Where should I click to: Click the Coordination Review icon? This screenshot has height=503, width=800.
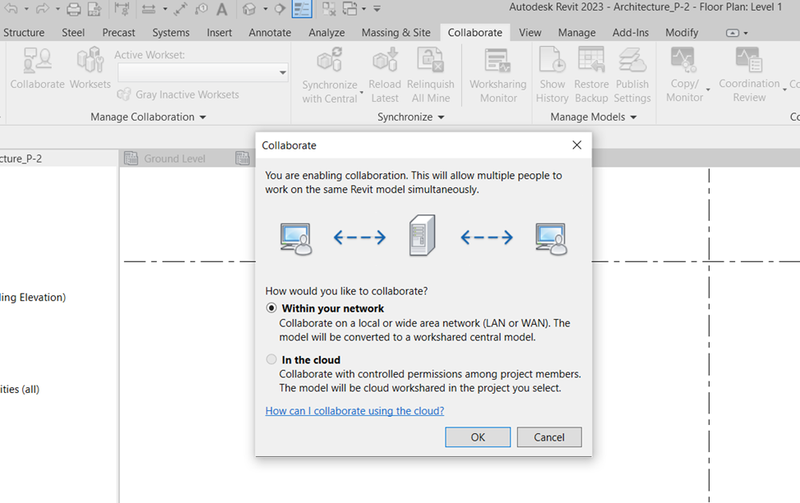[x=749, y=76]
